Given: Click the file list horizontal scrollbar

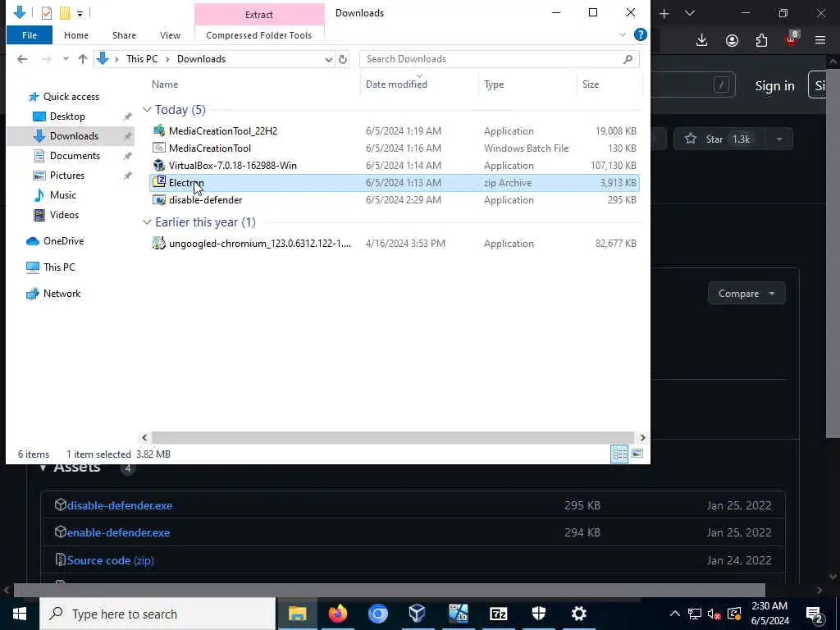Looking at the screenshot, I should (x=391, y=438).
